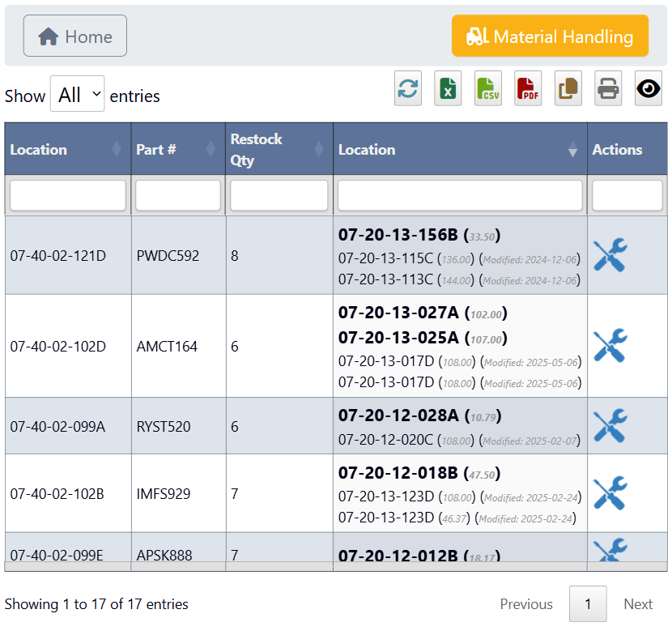Viewport: 672px width, 635px height.
Task: Print the table
Action: 608,88
